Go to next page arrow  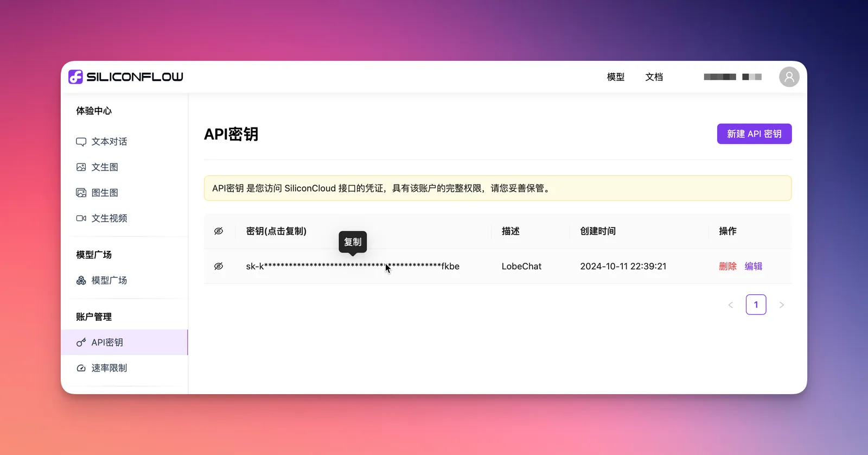tap(782, 305)
